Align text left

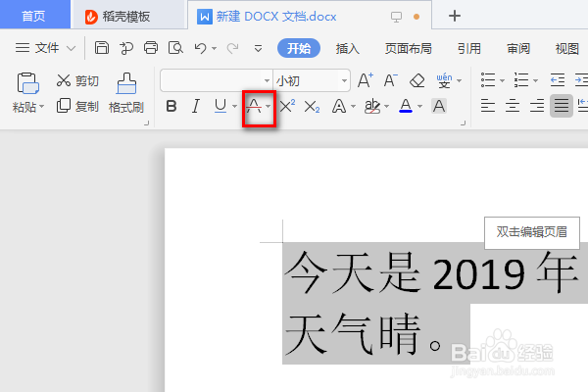[x=488, y=106]
